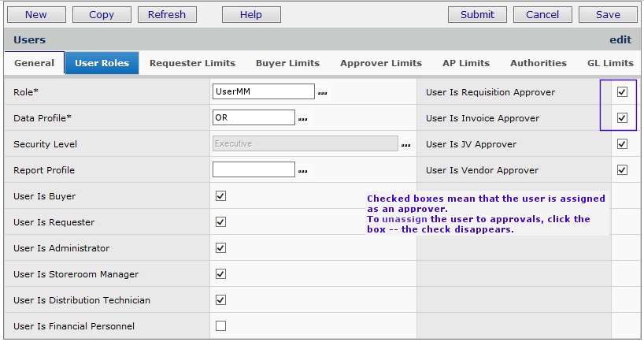Screen dimensions: 644x342
Task: Uncheck User Is Requisition Approver checkbox
Action: point(622,92)
